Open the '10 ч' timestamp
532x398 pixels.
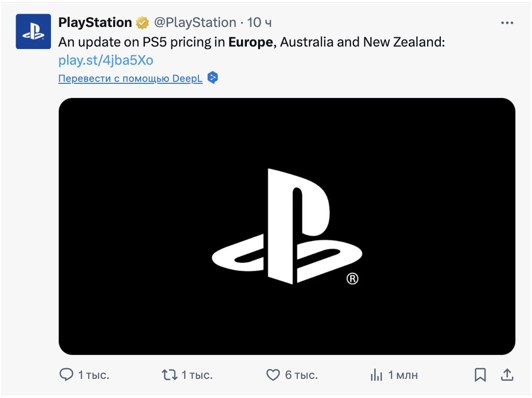(259, 23)
